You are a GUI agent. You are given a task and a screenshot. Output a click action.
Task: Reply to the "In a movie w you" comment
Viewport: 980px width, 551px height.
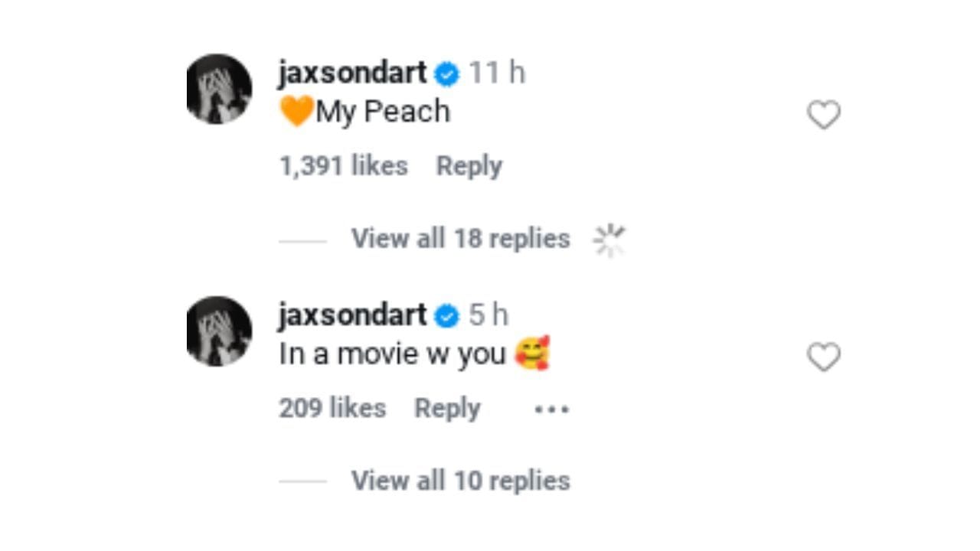click(x=447, y=409)
